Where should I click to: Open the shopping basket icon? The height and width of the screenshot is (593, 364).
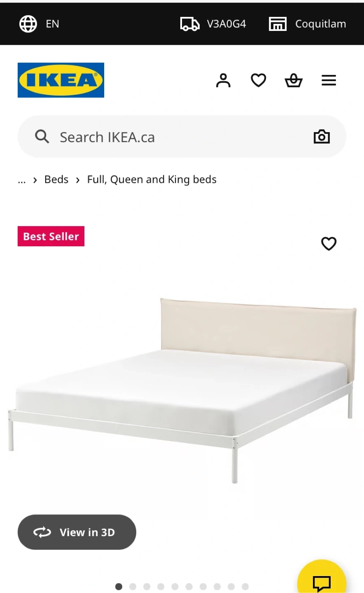pyautogui.click(x=294, y=80)
